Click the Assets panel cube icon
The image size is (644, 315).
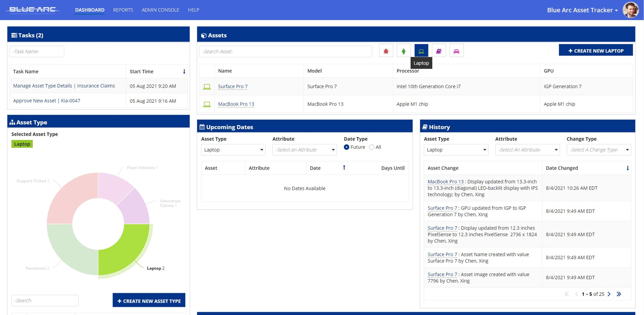pyautogui.click(x=204, y=36)
